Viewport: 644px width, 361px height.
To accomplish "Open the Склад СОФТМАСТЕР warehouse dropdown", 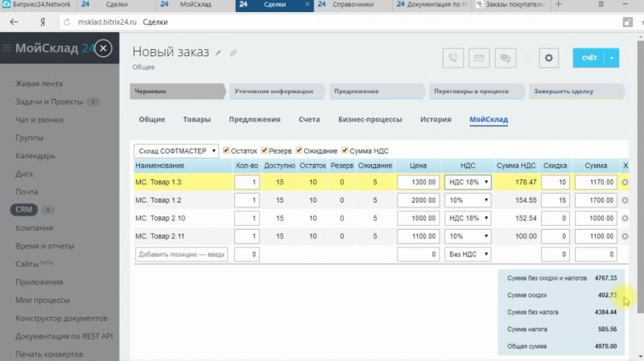I will coord(175,151).
